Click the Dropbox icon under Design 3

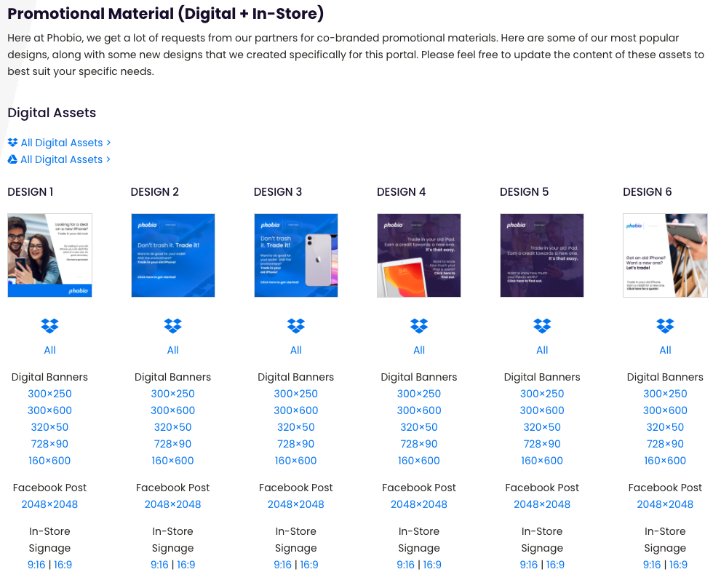295,326
